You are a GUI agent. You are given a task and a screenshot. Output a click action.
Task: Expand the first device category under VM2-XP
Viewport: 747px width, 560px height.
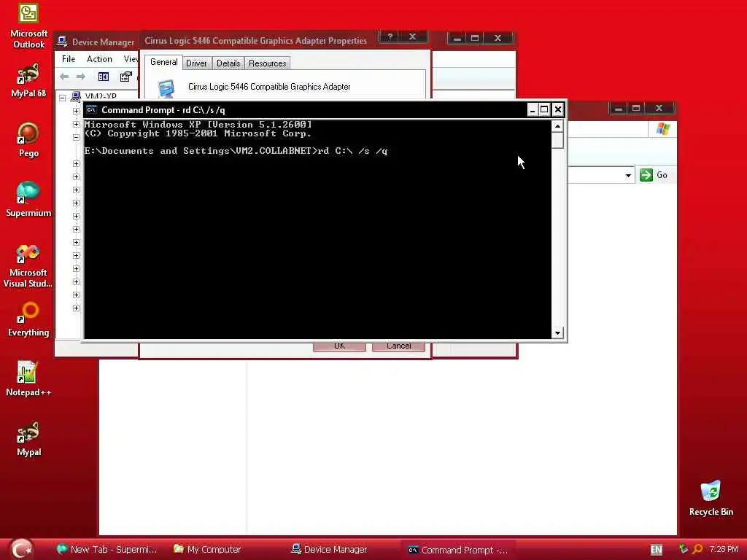click(76, 111)
